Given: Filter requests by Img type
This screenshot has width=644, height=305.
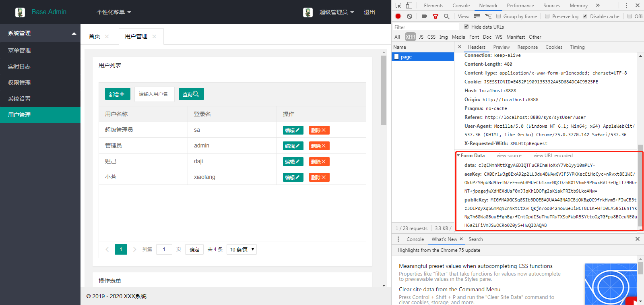Looking at the screenshot, I should point(444,37).
